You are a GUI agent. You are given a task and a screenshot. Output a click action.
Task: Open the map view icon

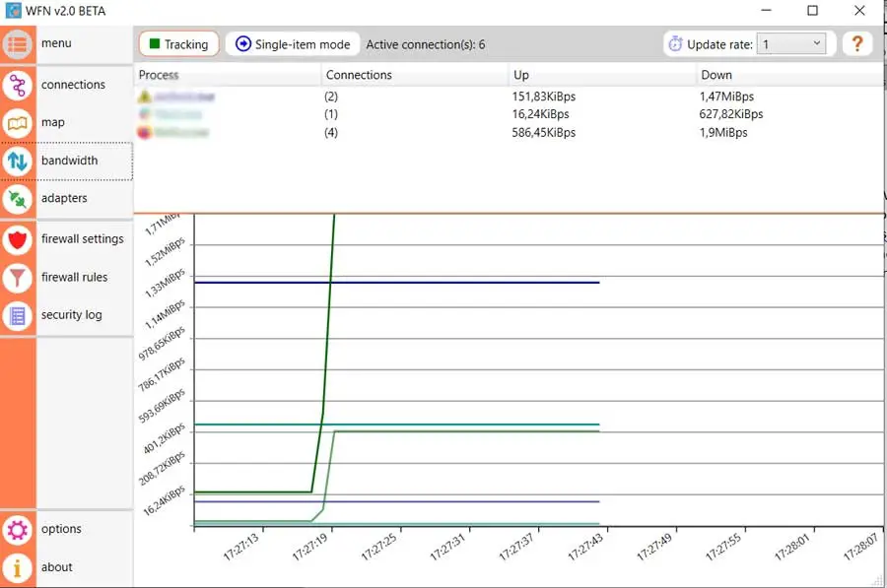(x=17, y=123)
